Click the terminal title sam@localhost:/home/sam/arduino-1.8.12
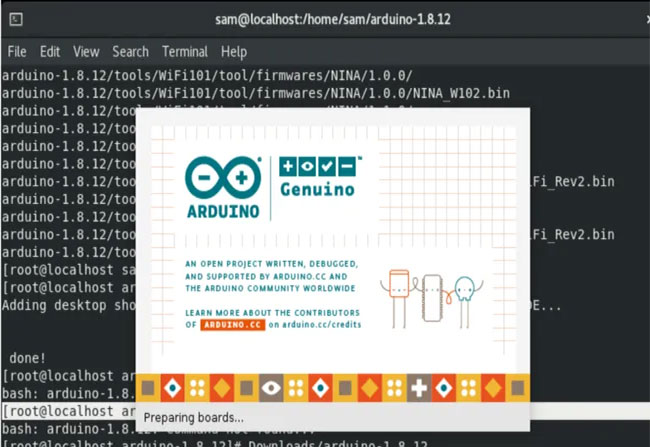The height and width of the screenshot is (447, 650). [x=332, y=19]
